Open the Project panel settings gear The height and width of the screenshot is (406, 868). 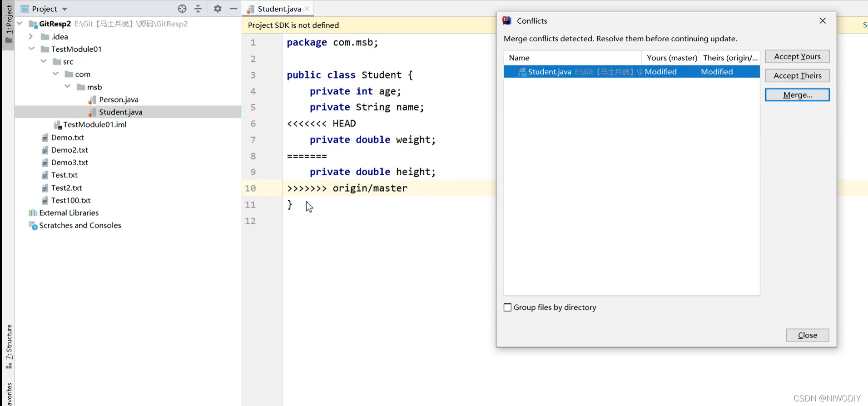coord(218,9)
